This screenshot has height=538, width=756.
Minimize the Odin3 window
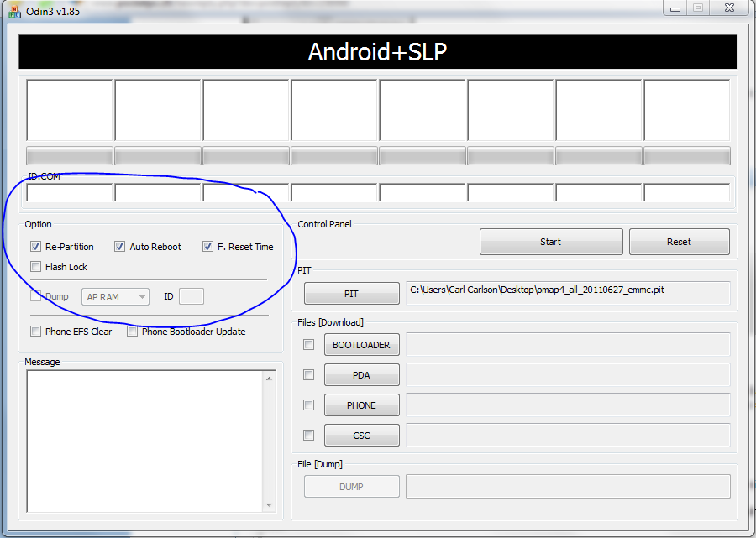tap(675, 8)
